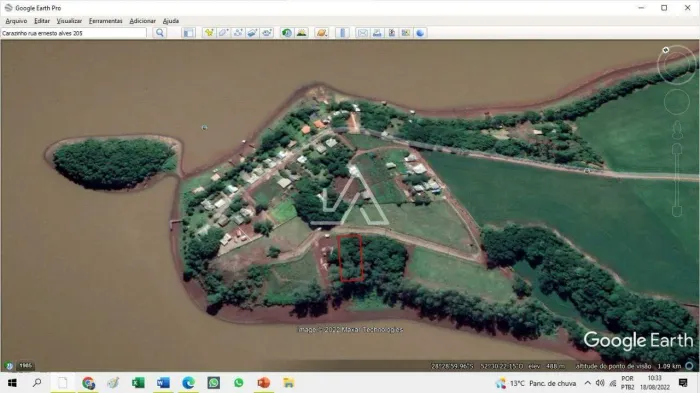This screenshot has height=393, width=700.
Task: Click the elevation reading 'elev 488 m'
Action: [546, 366]
